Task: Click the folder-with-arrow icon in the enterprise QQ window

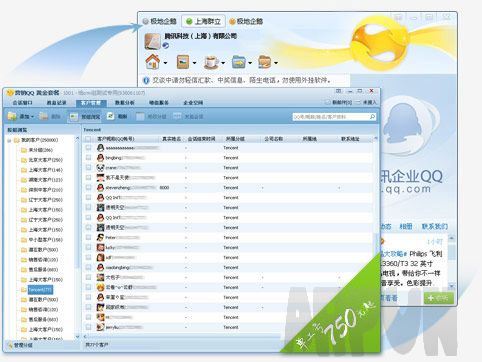Action: click(x=239, y=62)
